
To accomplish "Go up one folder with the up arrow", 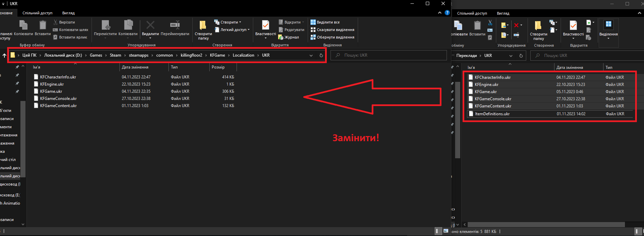I will (x=4, y=55).
